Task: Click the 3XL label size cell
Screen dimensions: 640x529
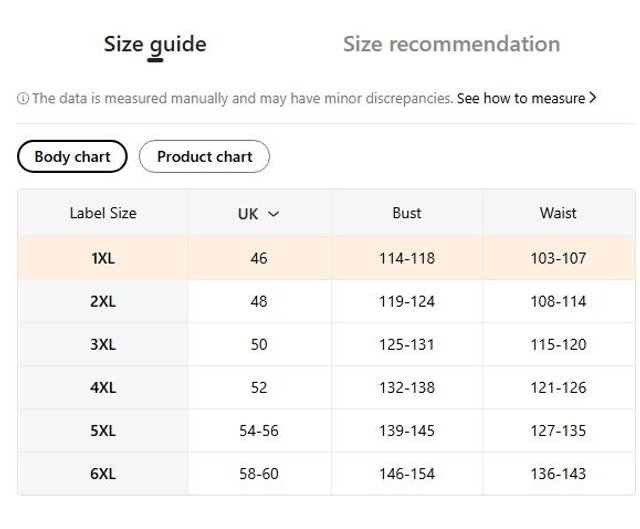Action: click(x=103, y=344)
